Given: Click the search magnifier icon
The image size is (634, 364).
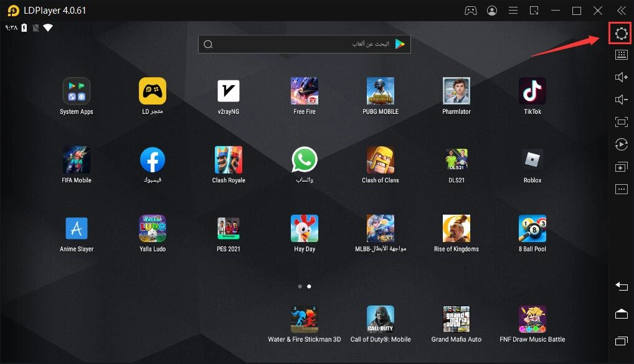Looking at the screenshot, I should coord(208,44).
